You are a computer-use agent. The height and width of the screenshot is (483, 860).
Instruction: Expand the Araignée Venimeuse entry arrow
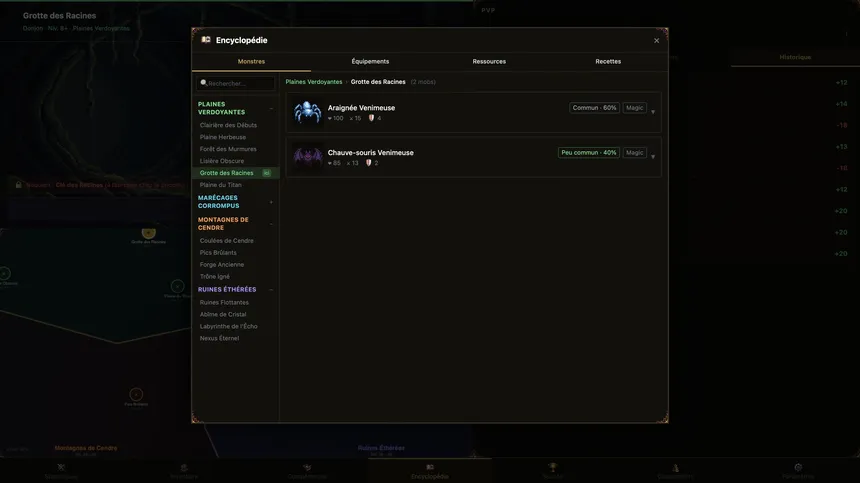coord(653,112)
